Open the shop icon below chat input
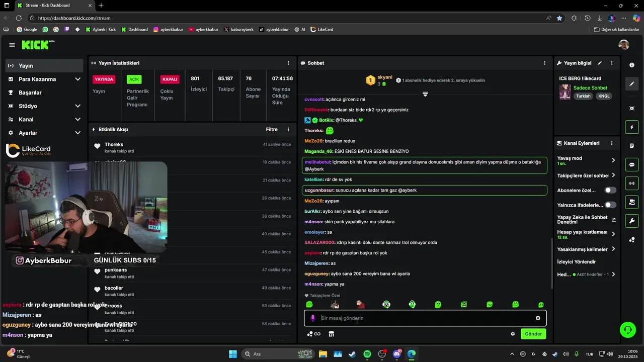The height and width of the screenshot is (362, 644). point(331,334)
